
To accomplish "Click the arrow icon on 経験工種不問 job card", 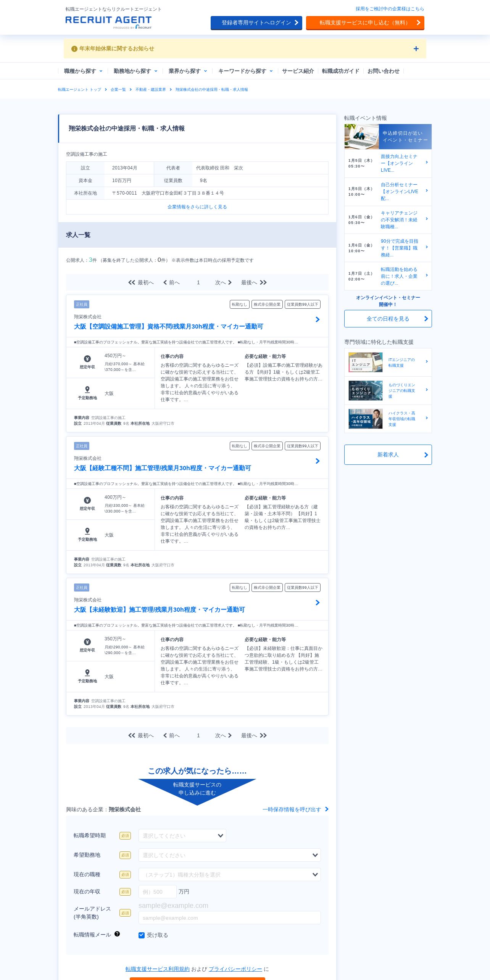I will click(318, 461).
